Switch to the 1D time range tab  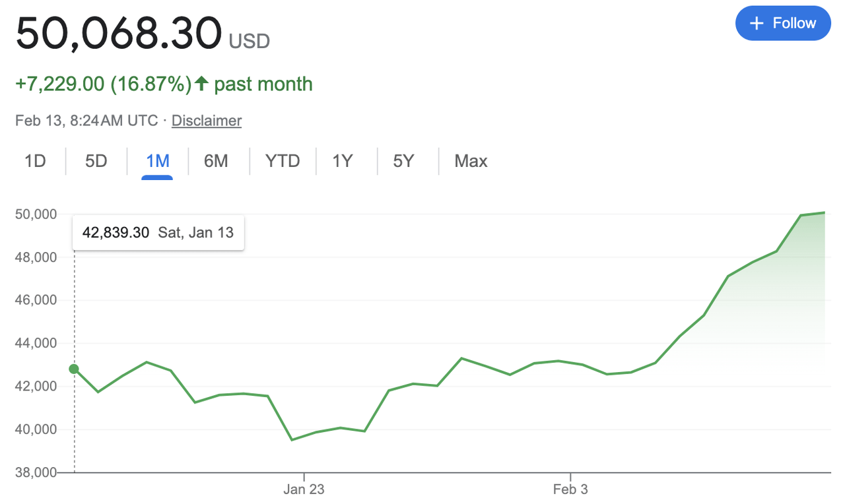(x=36, y=160)
